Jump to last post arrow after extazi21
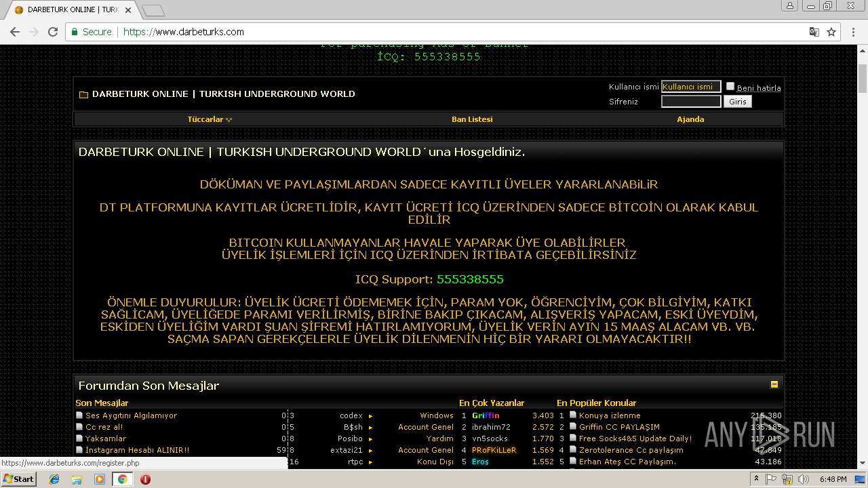 pyautogui.click(x=370, y=451)
